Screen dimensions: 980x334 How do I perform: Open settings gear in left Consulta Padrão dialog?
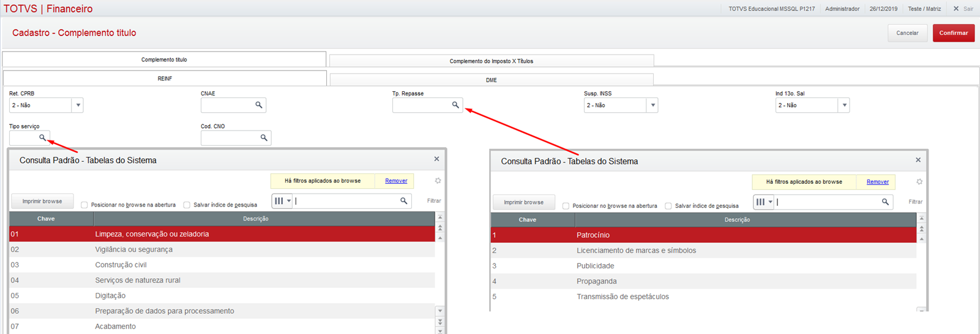438,181
